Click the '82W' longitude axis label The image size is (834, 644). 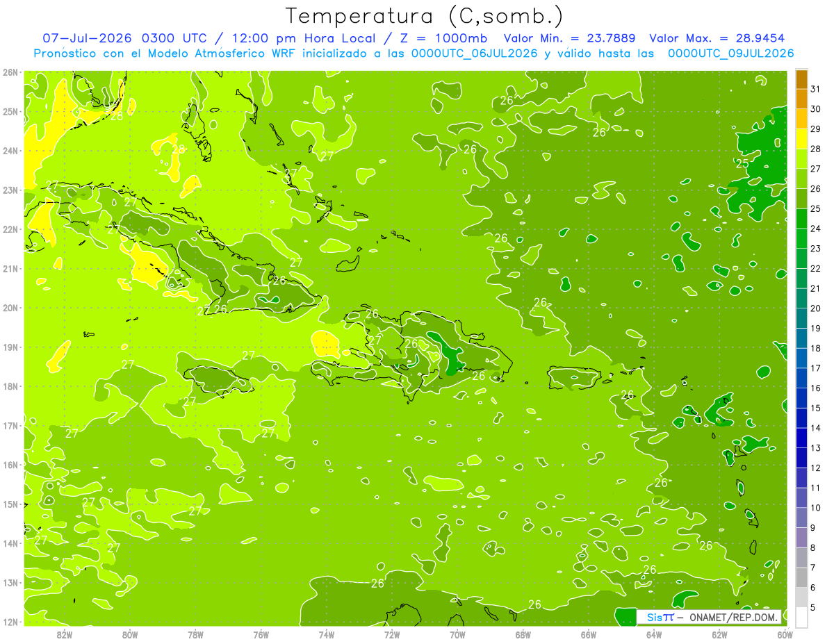[x=64, y=634]
